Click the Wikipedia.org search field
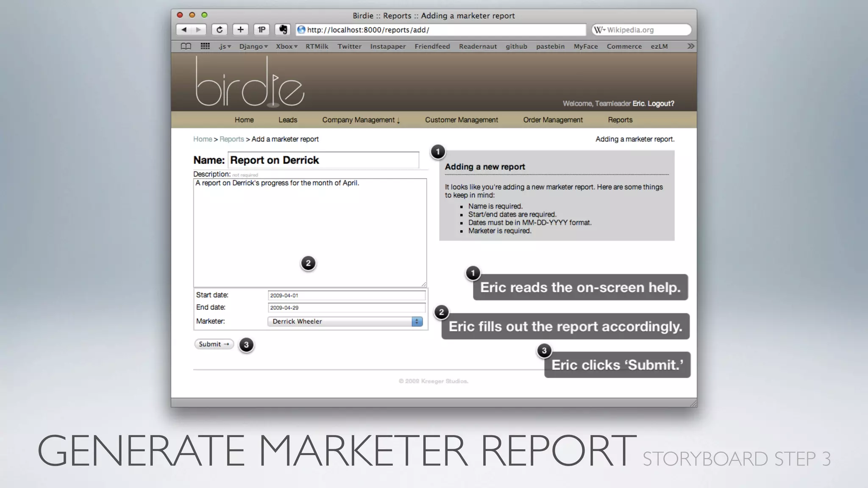This screenshot has height=488, width=868. tap(642, 30)
